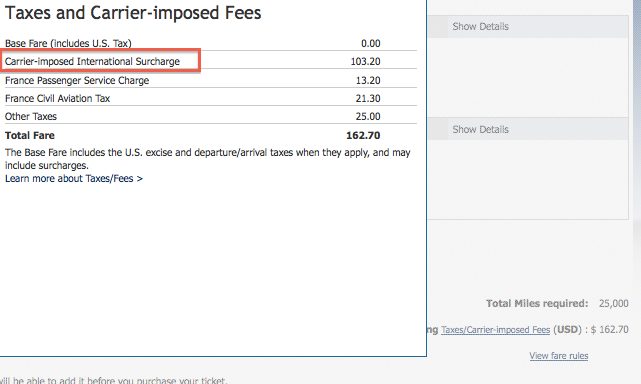The width and height of the screenshot is (641, 384).
Task: Show Details in the first itinerary header
Action: point(480,27)
